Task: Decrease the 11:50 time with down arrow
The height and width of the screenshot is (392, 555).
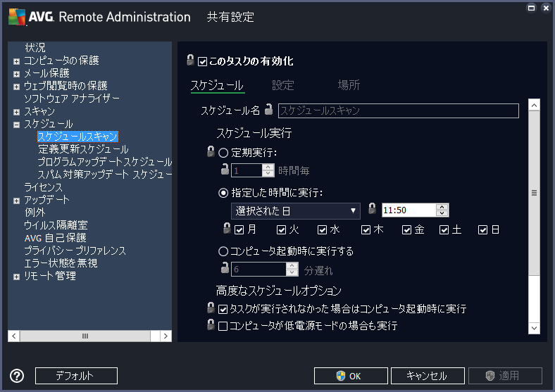Action: pyautogui.click(x=442, y=213)
